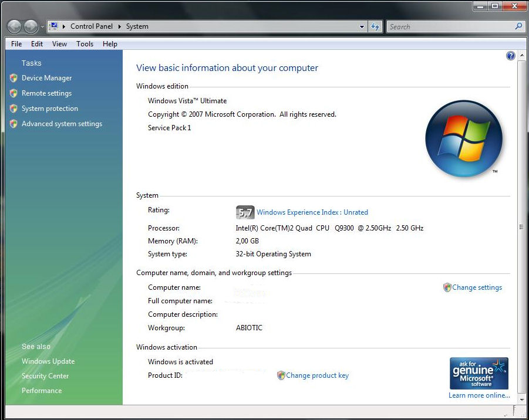This screenshot has height=420, width=529.
Task: Maximize the System window
Action: tap(494, 6)
